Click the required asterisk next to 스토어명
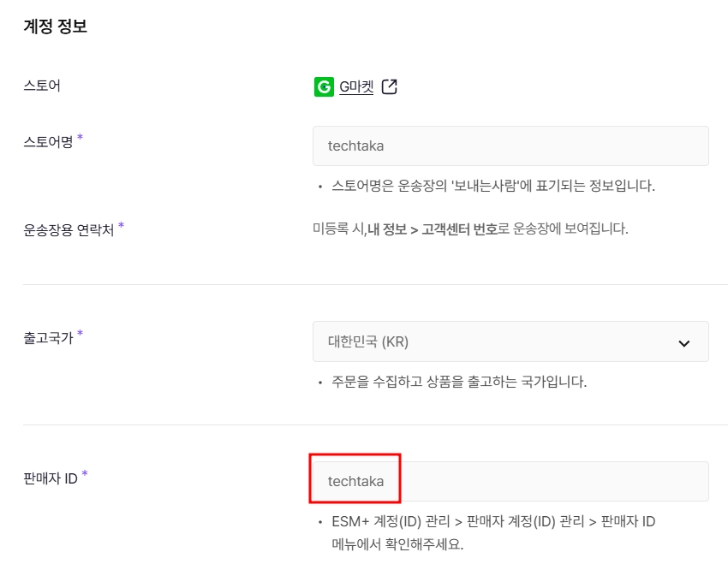Viewport: 728px width, 564px height. (x=80, y=137)
